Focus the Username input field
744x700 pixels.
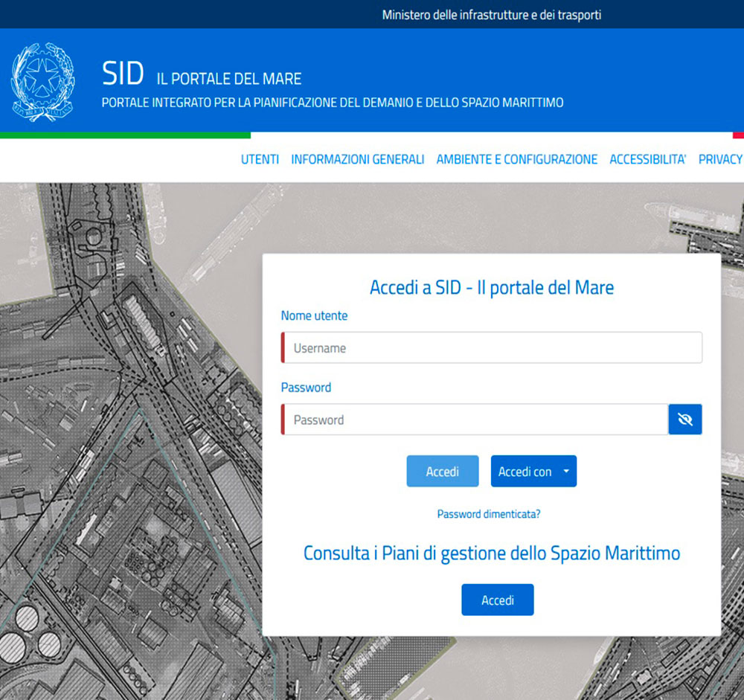[x=492, y=348]
